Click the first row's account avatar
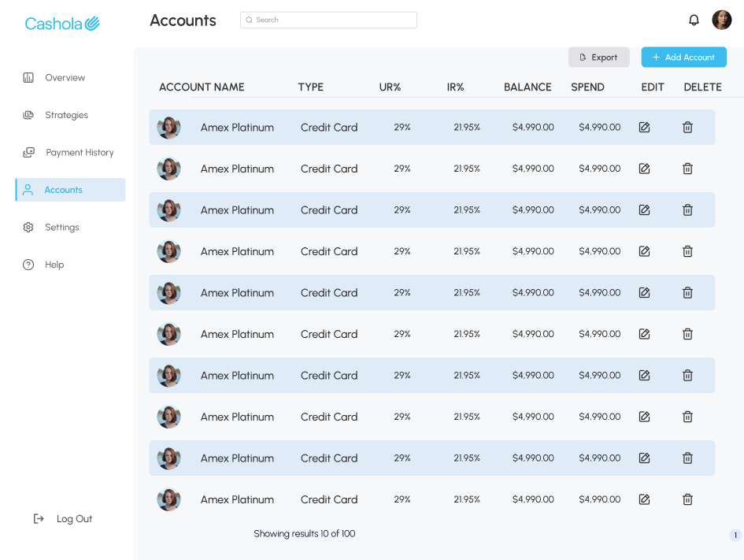The height and width of the screenshot is (560, 744). tap(169, 127)
